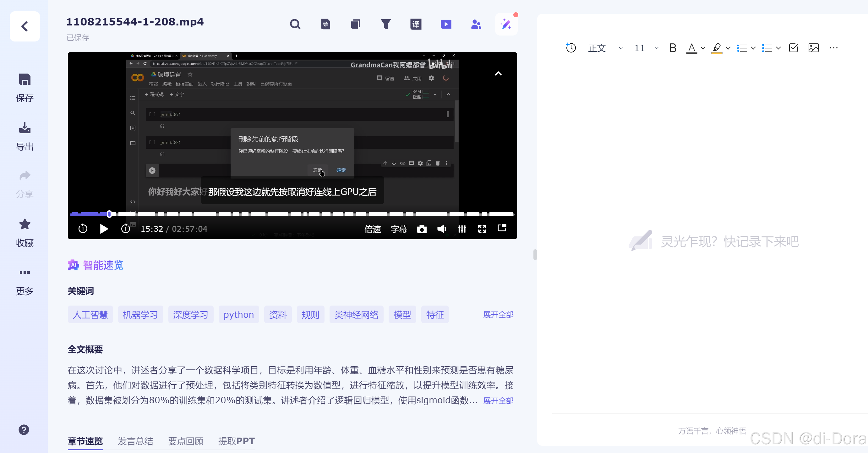
Task: Mute the video volume speaker
Action: click(x=441, y=229)
